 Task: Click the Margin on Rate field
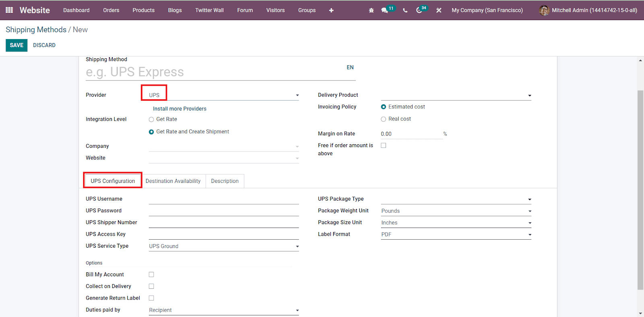[x=412, y=134]
